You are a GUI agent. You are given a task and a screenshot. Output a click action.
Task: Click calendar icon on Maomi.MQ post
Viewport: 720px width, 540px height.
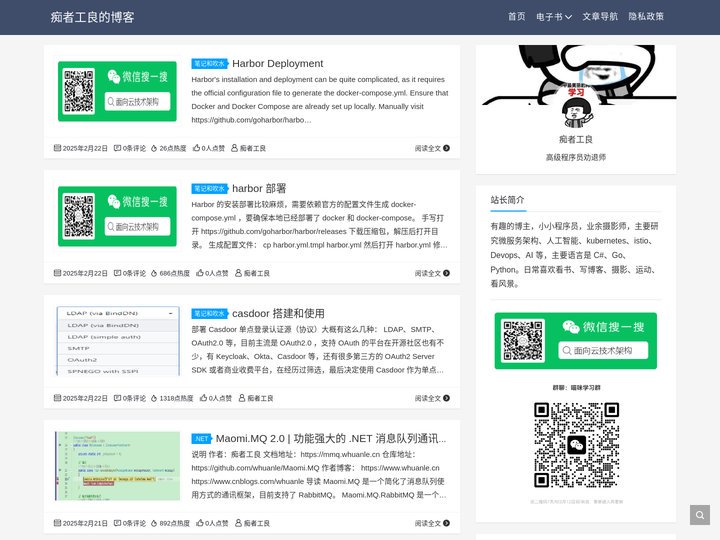point(57,523)
